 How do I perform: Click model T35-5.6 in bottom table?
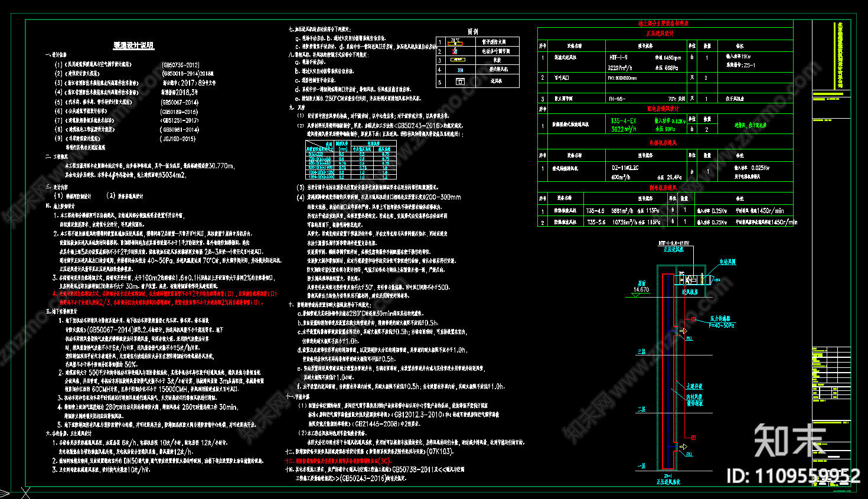595,222
